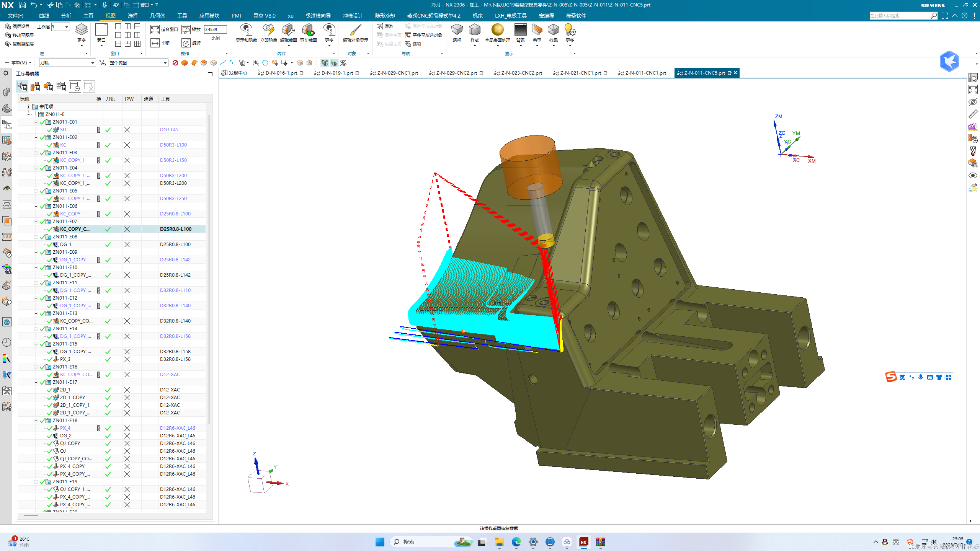
Task: Open 编辑截面 edit section tool
Action: [x=288, y=33]
